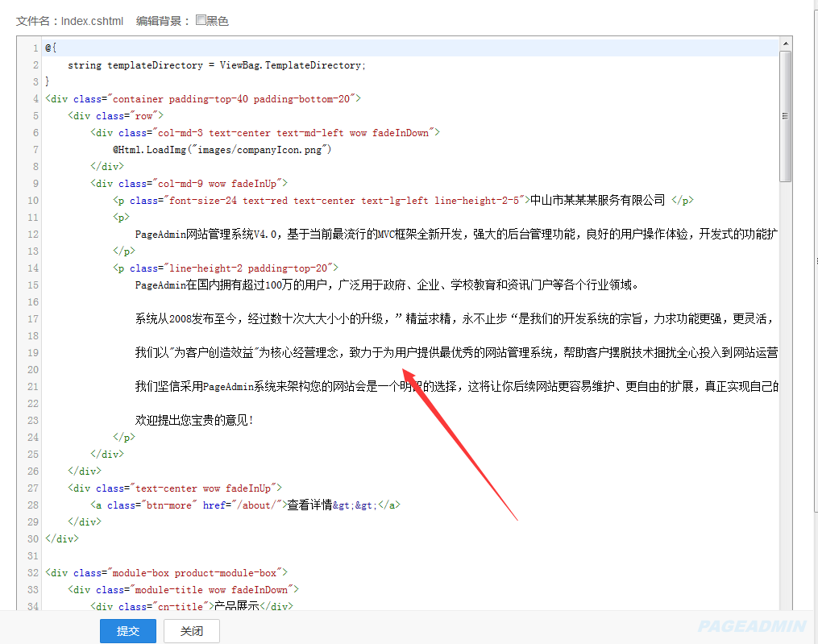The image size is (818, 644).
Task: Click the PageAdmin网站管理系统V4.0 line
Action: click(x=456, y=234)
